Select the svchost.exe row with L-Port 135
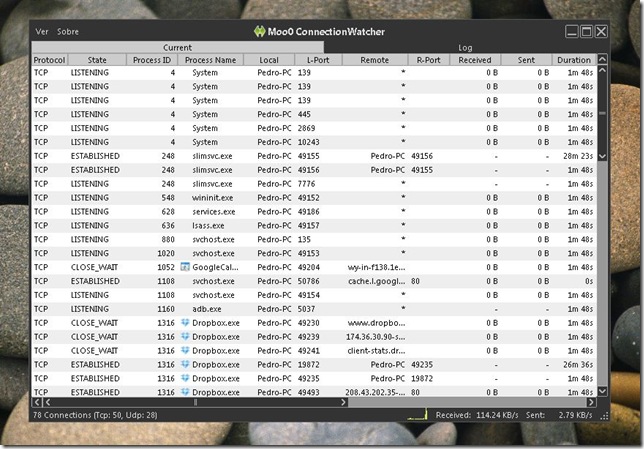This screenshot has height=449, width=644. 314,239
